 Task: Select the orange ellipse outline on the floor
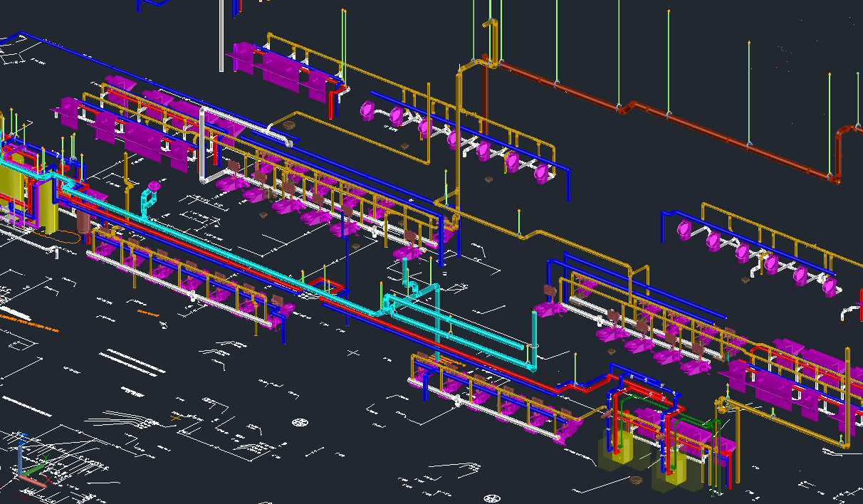[68, 236]
